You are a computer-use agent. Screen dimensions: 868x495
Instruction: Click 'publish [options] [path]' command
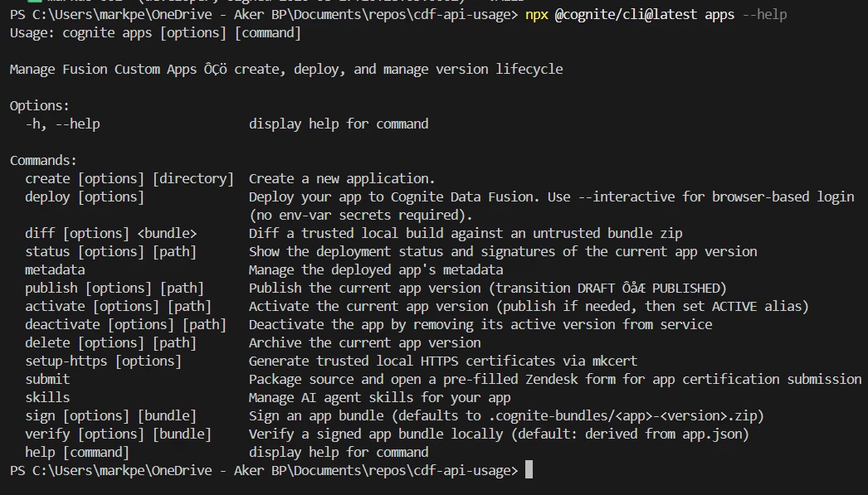[115, 289]
